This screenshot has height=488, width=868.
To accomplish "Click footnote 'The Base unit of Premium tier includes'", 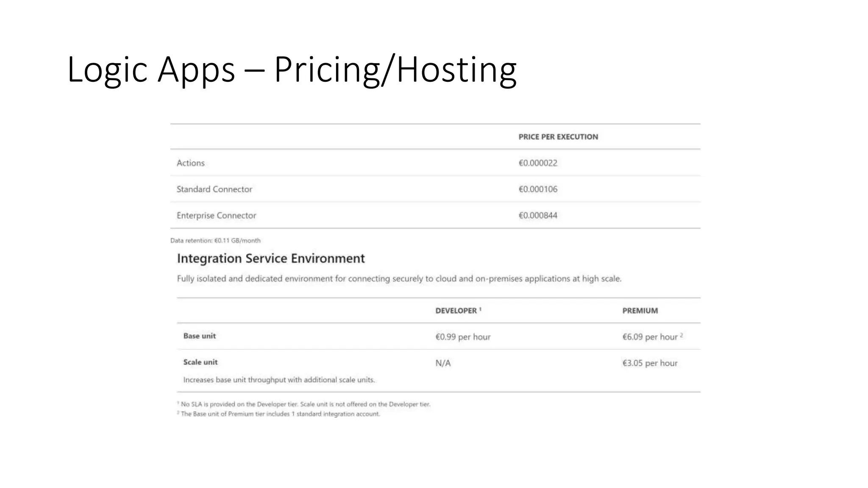I will pyautogui.click(x=278, y=414).
